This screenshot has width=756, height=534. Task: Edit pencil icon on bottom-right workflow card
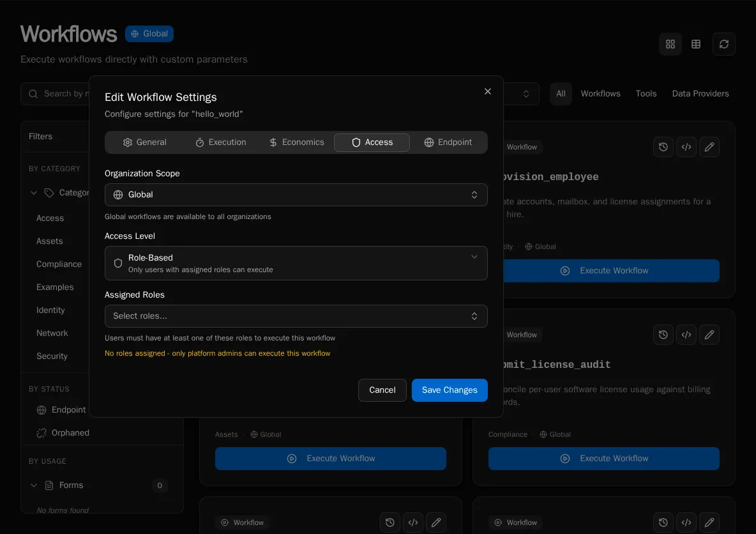point(709,523)
